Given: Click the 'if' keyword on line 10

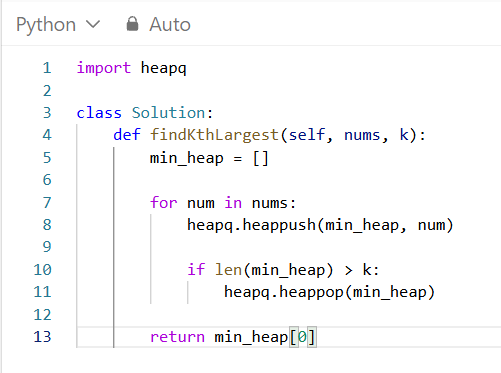Looking at the screenshot, I should (196, 269).
